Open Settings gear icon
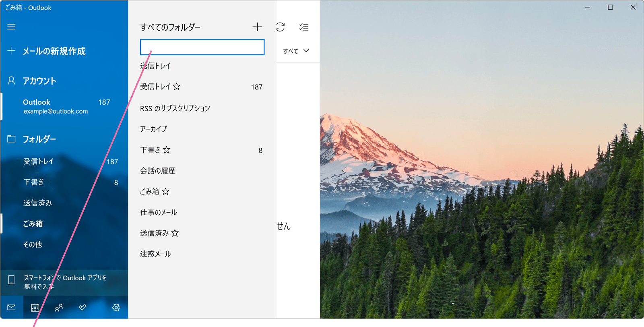Screen dimensions: 644x327 116,308
